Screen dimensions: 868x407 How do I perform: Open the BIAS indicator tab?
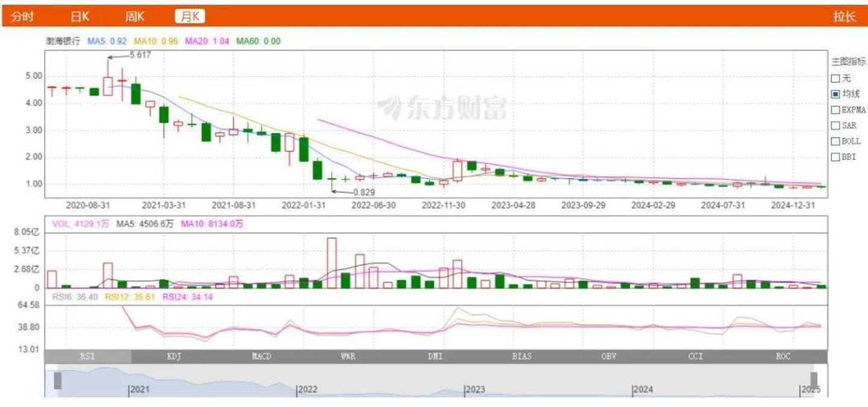(522, 356)
